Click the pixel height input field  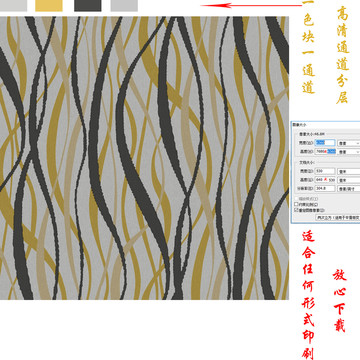pos(325,152)
